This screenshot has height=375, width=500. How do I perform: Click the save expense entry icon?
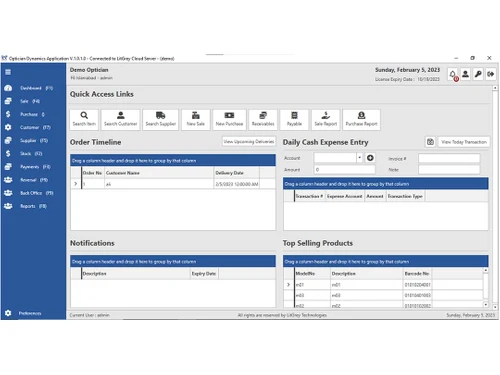pyautogui.click(x=430, y=142)
